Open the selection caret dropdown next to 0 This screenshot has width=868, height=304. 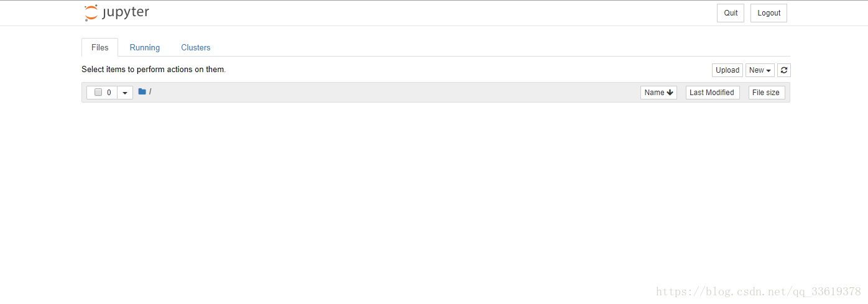[x=125, y=93]
